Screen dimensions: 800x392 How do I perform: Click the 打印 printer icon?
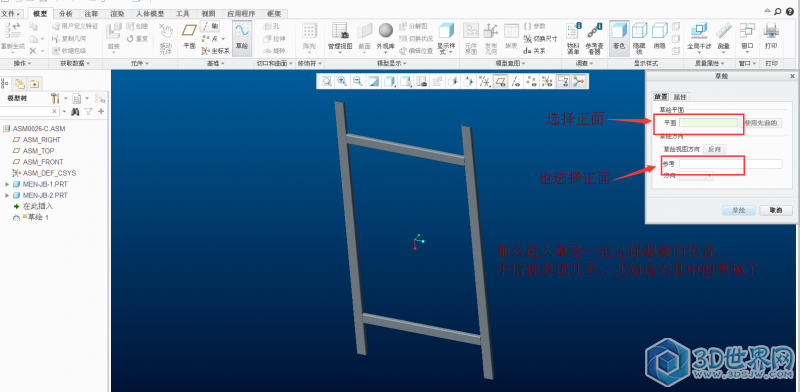click(x=771, y=36)
